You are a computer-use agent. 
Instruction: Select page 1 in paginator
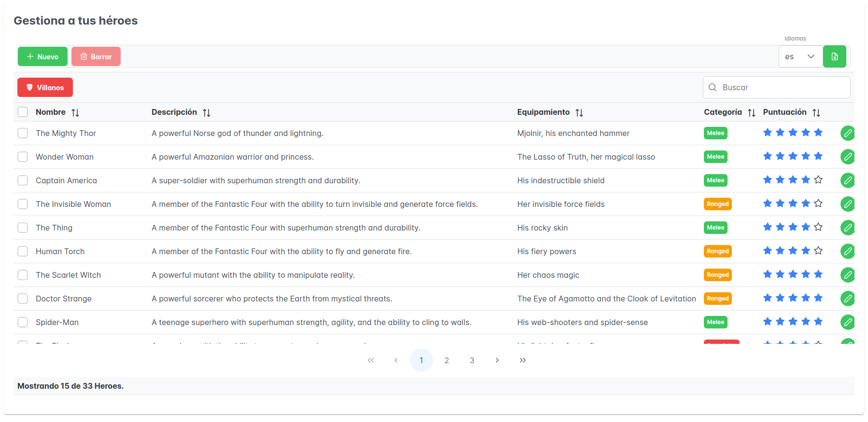tap(421, 360)
